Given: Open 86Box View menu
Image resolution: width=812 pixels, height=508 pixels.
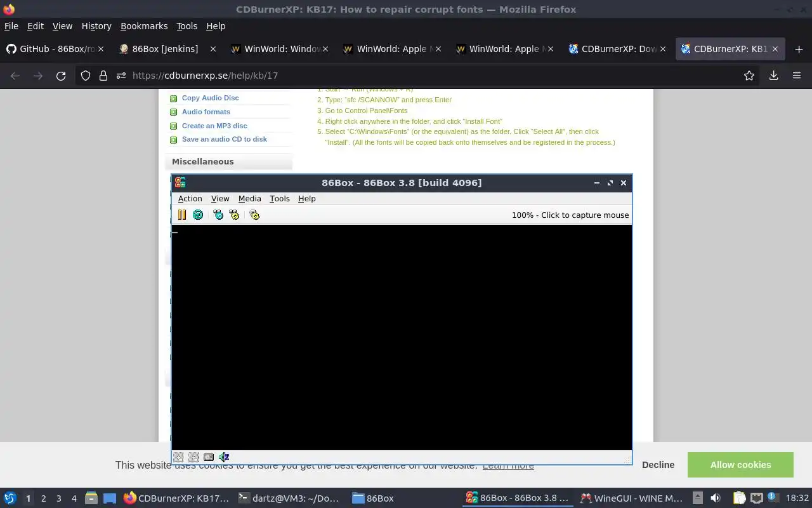Looking at the screenshot, I should (x=220, y=199).
